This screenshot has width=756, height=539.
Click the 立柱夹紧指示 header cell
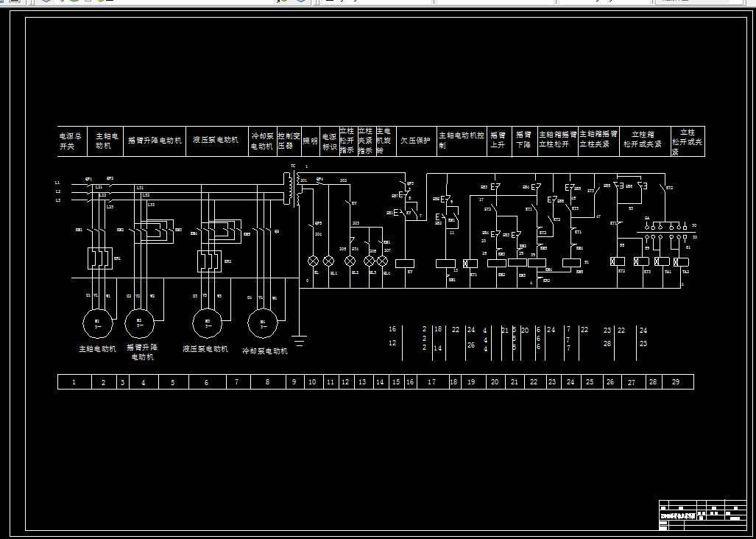pyautogui.click(x=366, y=141)
